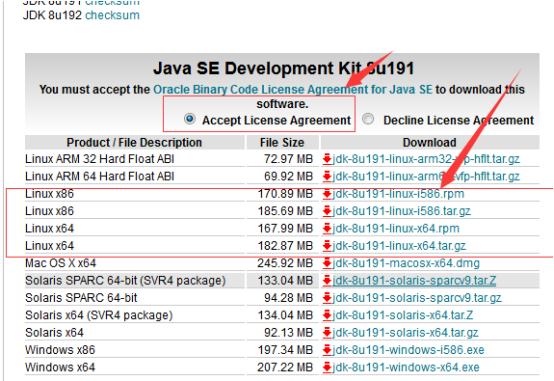Select Decline License Agreement radio button
Viewport: 554px width, 381px height.
[368, 119]
